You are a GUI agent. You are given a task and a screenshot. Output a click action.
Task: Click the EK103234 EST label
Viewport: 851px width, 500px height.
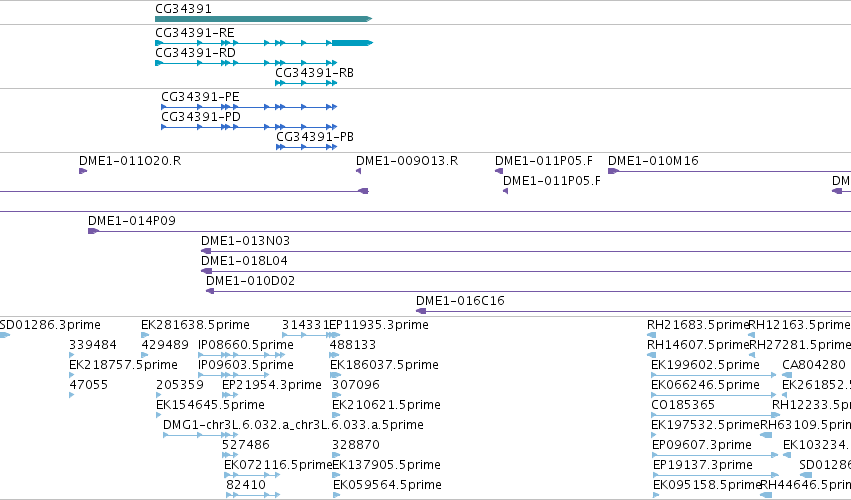[814, 445]
